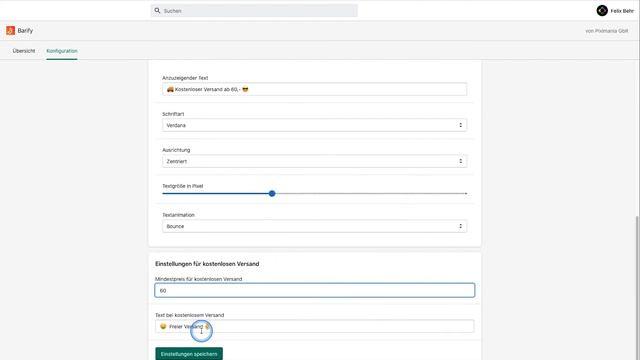Click the Einstellungen speichern button
This screenshot has height=360, width=640.
(x=189, y=354)
